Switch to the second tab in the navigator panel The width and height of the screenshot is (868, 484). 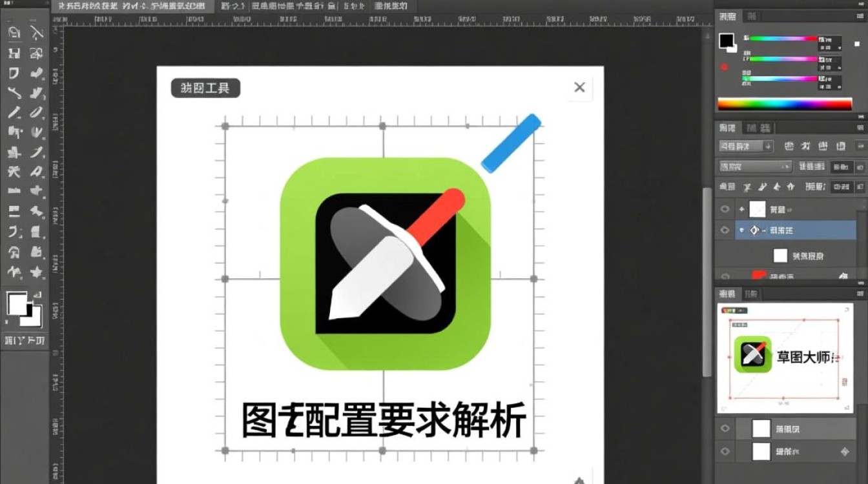click(750, 294)
